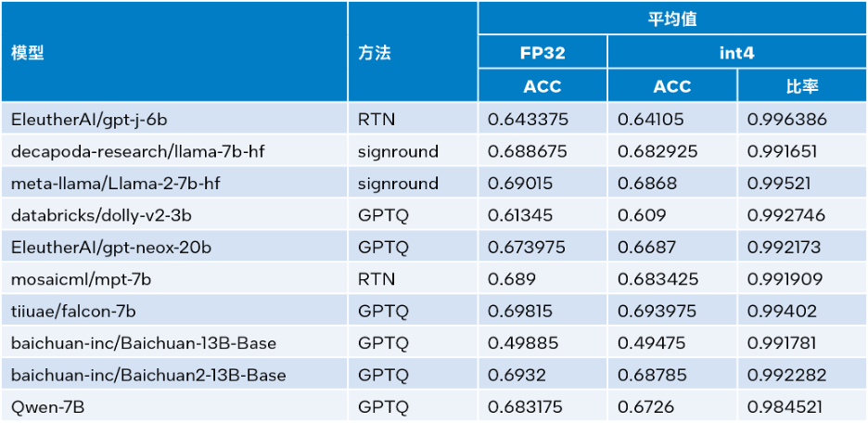Click the 模型 column header
The width and height of the screenshot is (868, 423).
click(28, 53)
